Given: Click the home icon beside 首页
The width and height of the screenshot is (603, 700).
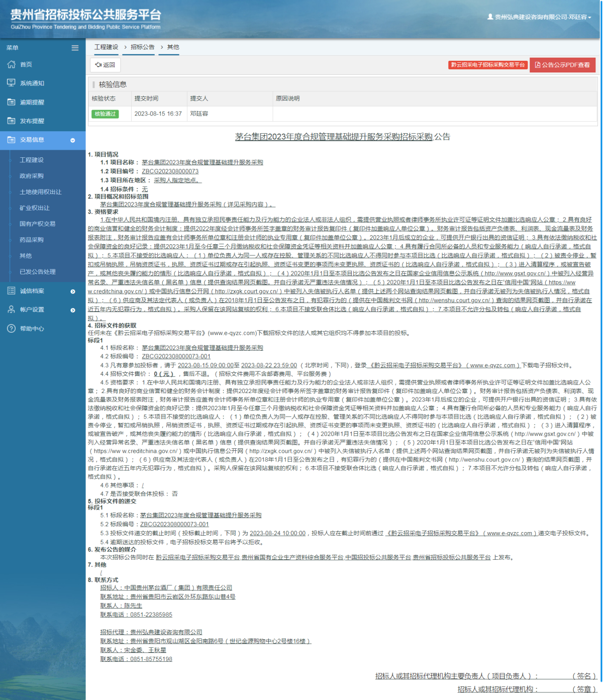Looking at the screenshot, I should (x=11, y=64).
